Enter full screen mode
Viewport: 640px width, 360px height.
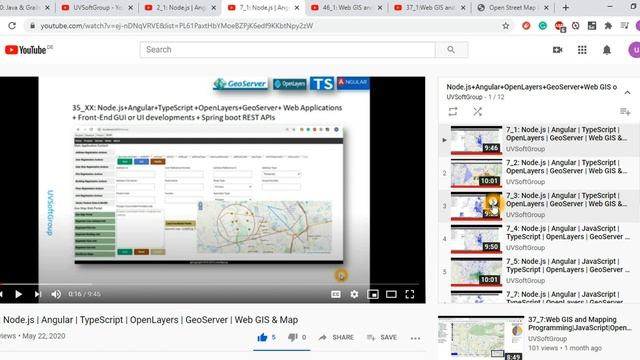[410, 294]
